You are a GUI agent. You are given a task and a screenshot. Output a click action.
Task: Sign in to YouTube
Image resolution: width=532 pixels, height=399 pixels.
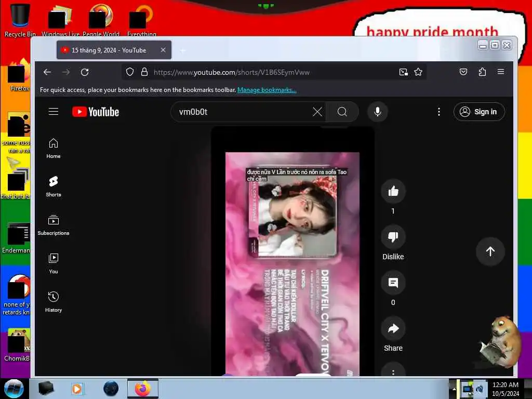[x=479, y=112]
